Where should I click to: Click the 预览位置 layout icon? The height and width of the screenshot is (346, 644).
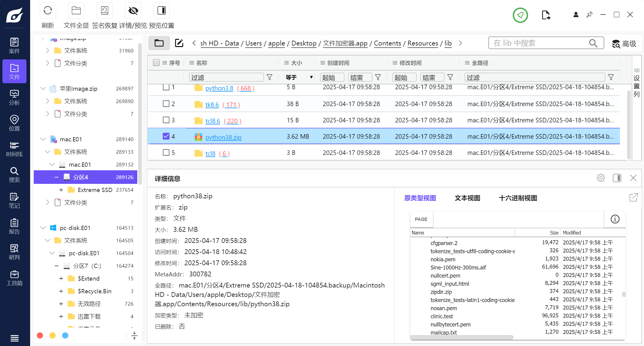162,11
